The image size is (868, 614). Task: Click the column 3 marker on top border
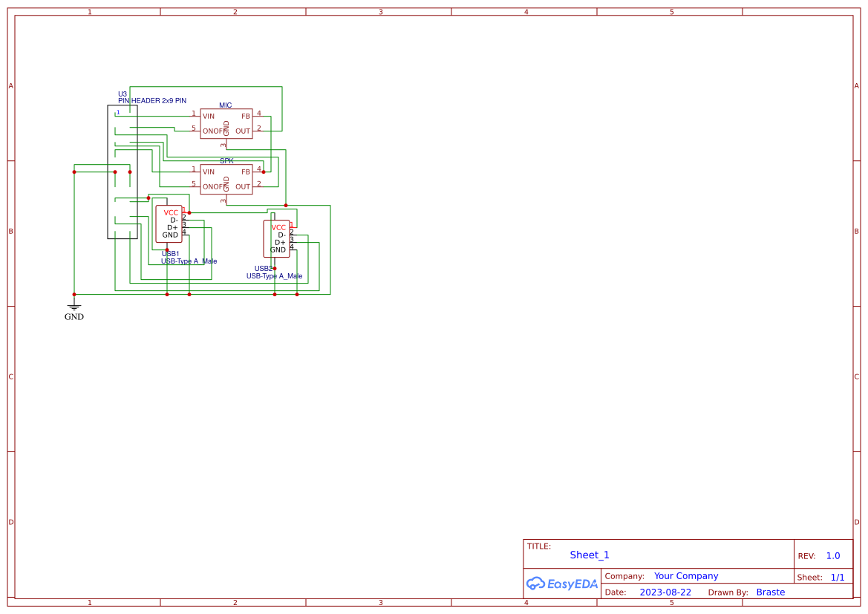(x=380, y=12)
